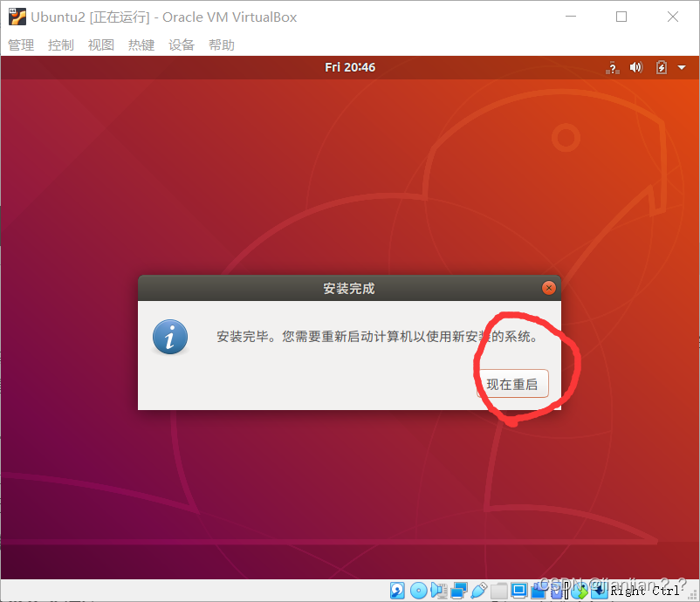
Task: Click the Fri 20:46 clock
Action: 350,67
